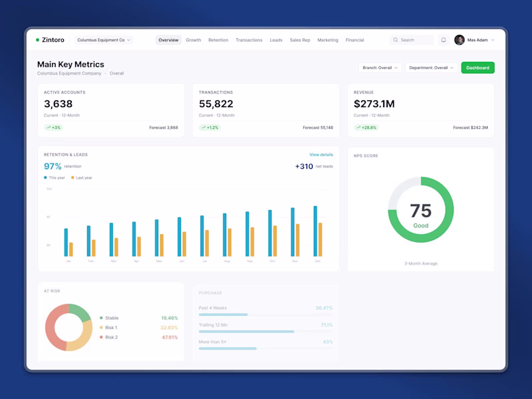Click the search magnifier icon
This screenshot has width=532, height=399.
396,40
